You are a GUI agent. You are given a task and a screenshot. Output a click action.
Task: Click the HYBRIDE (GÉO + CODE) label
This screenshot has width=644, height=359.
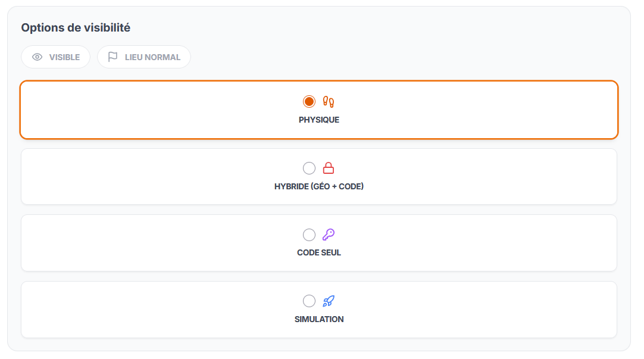319,186
